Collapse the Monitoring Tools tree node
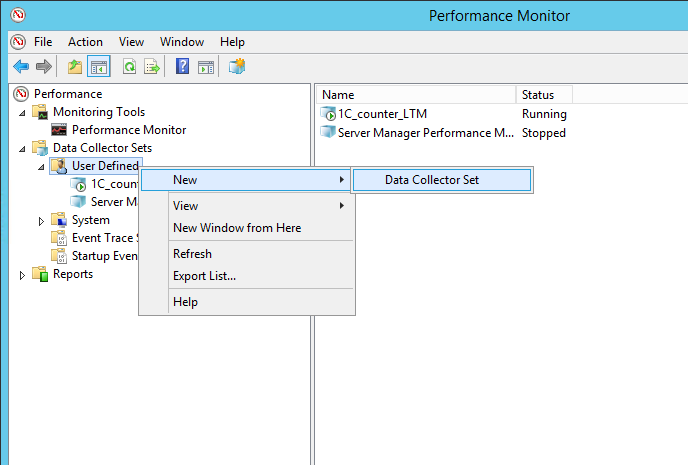 [23, 112]
